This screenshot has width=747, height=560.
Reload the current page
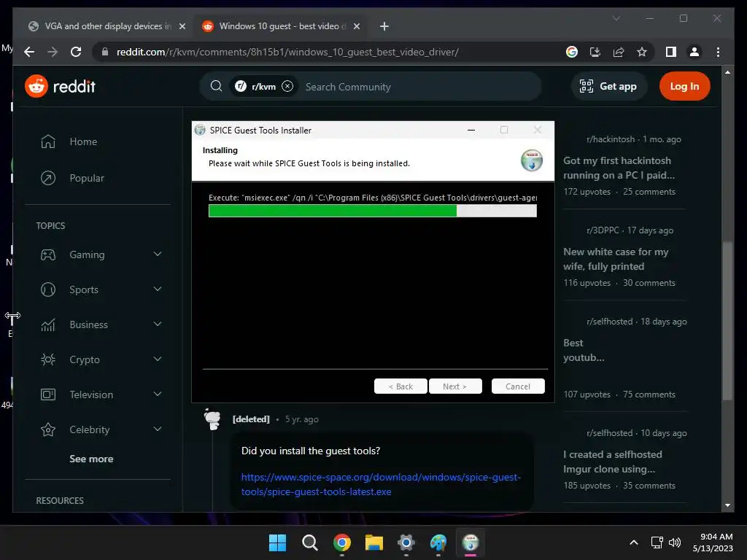click(x=76, y=52)
